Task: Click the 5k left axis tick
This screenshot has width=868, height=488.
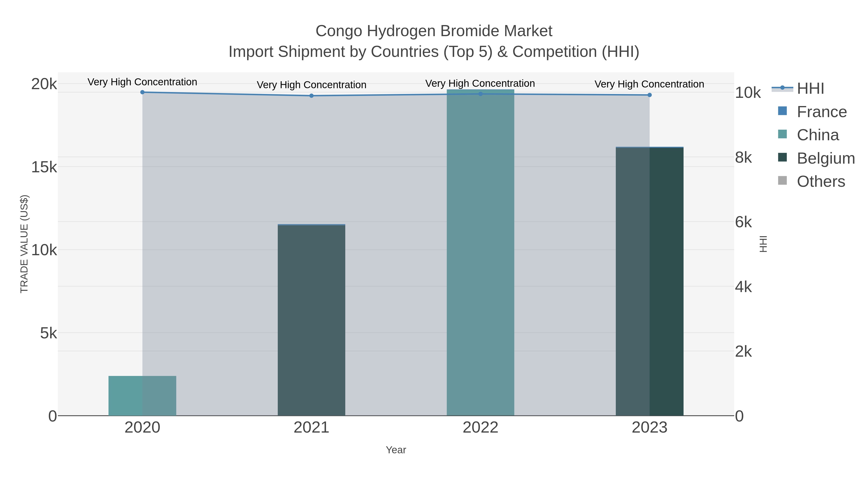Action: [48, 334]
